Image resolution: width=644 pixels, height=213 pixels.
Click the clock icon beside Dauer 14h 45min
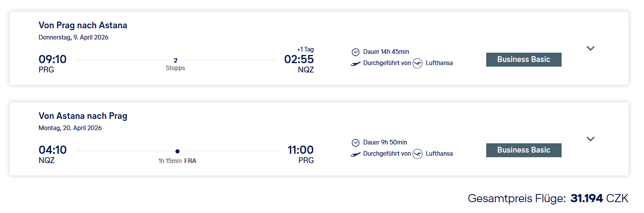point(355,52)
